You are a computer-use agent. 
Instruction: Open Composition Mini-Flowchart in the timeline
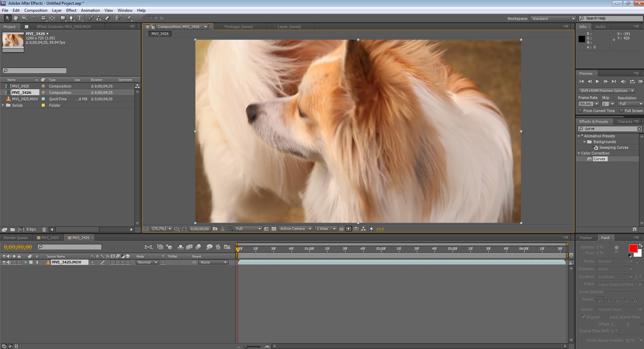click(148, 247)
